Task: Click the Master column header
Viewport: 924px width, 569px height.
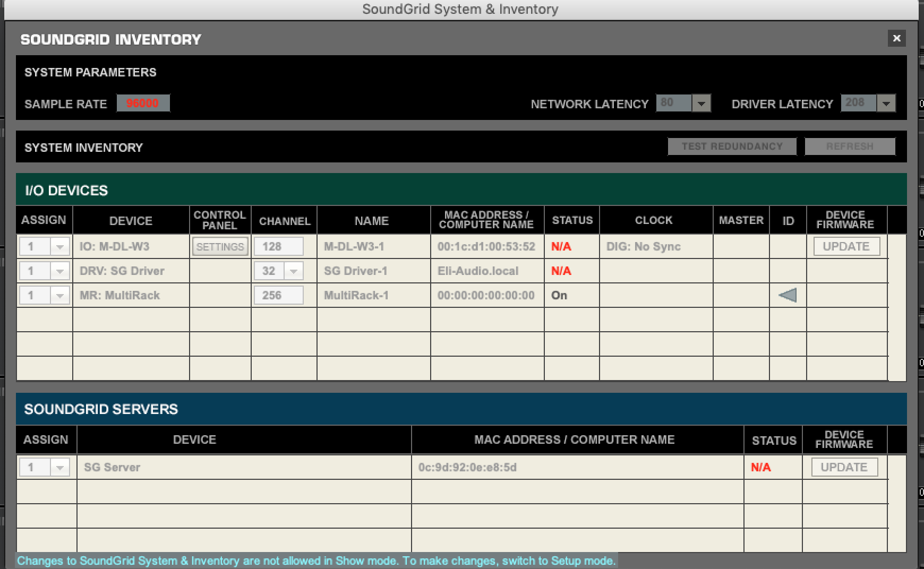Action: (x=741, y=220)
